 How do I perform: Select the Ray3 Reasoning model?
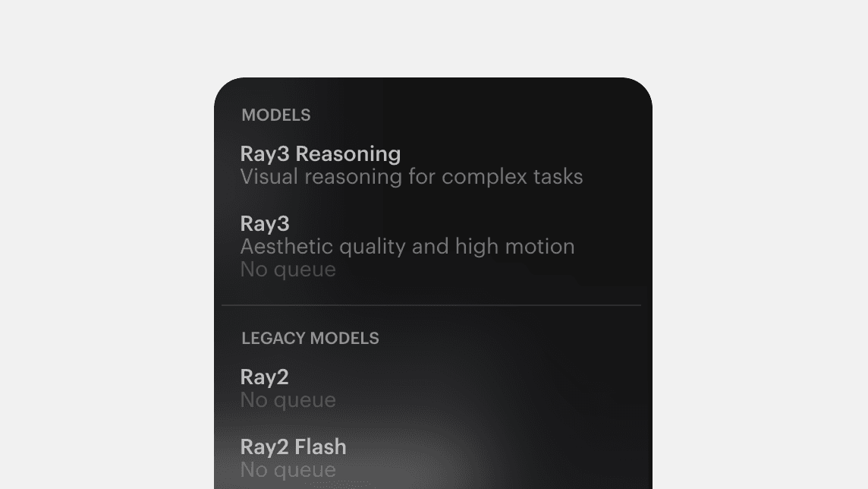pos(320,154)
